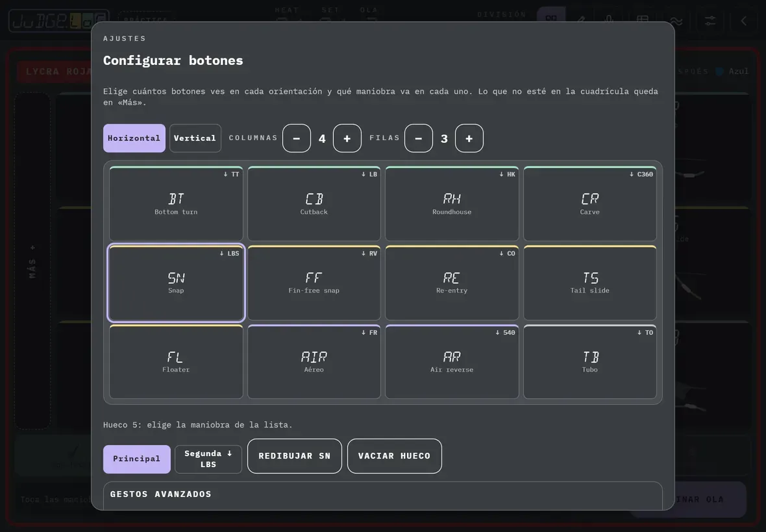Viewport: 766px width, 532px height.
Task: Click the back chevron in the background toolbar
Action: point(743,21)
